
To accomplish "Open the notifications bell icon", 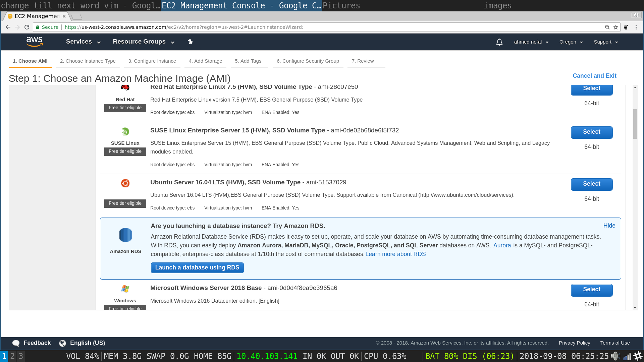I will tap(499, 42).
